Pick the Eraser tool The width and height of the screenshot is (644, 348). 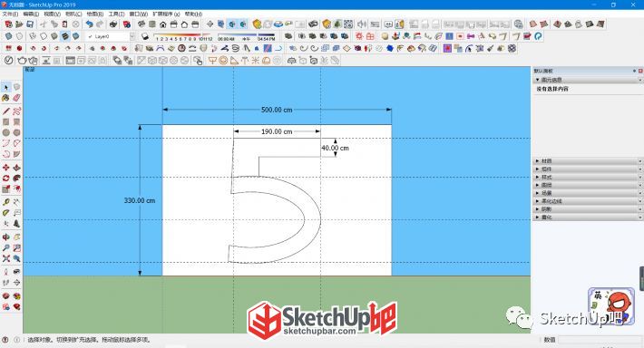click(16, 98)
